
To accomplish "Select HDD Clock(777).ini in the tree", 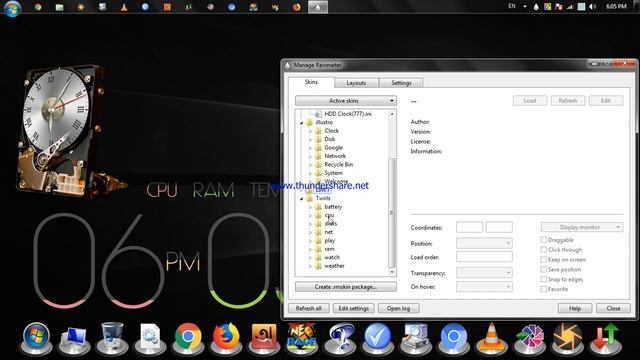I will [x=348, y=114].
